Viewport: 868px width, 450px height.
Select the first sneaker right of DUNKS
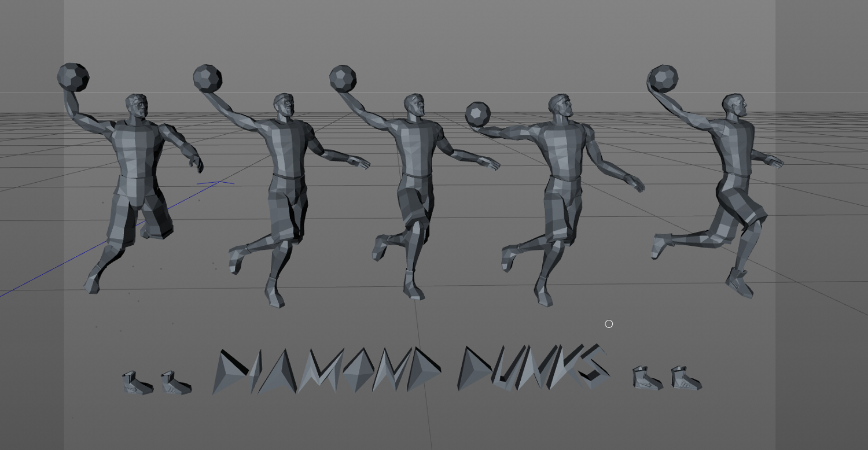click(x=646, y=378)
